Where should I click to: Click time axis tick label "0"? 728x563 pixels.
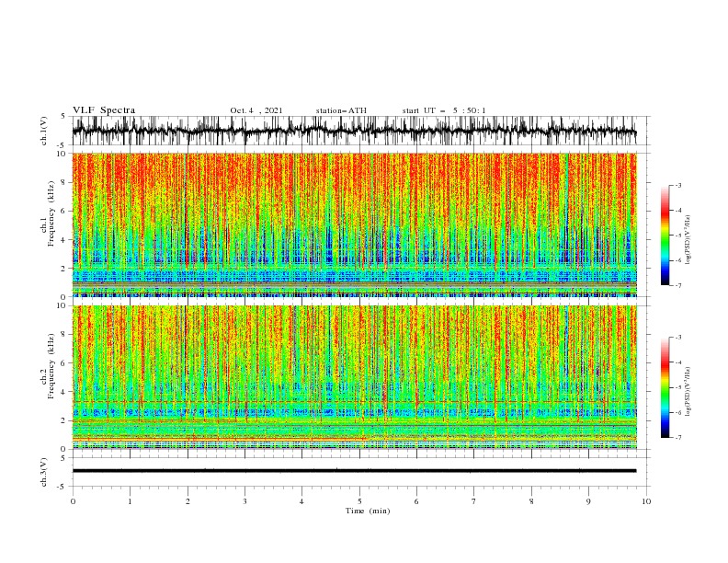pyautogui.click(x=73, y=501)
